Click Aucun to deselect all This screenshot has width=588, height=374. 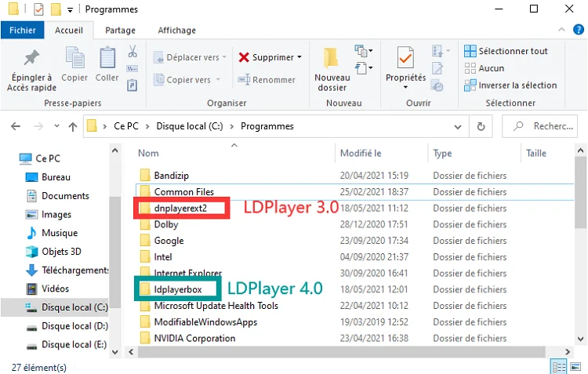pyautogui.click(x=485, y=68)
